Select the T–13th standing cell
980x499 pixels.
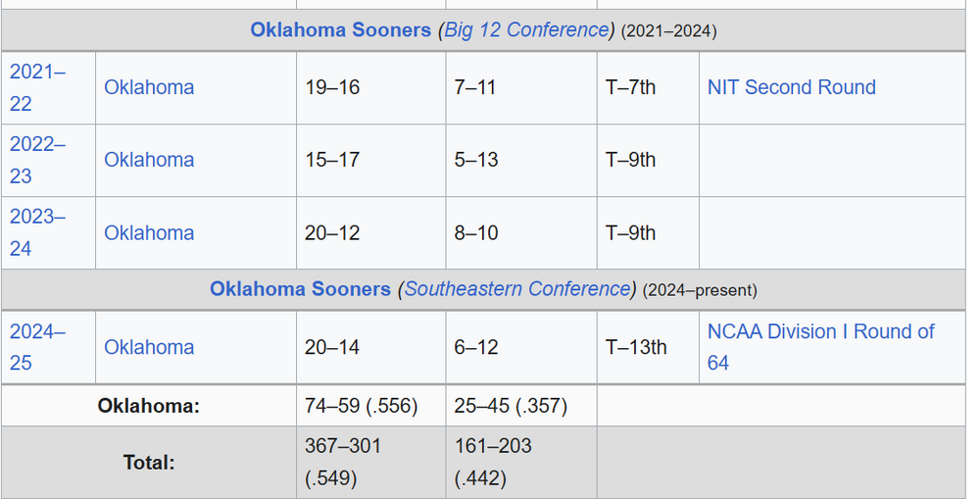pos(636,347)
